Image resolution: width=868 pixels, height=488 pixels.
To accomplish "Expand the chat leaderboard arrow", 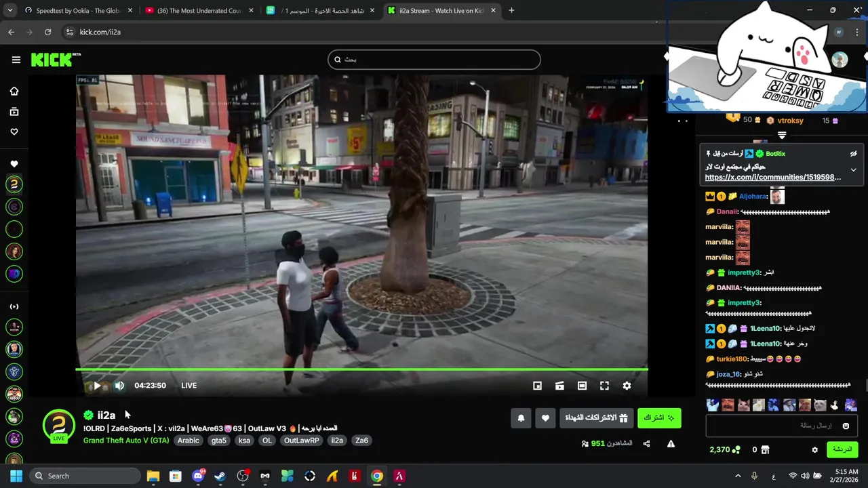I will coord(782,136).
